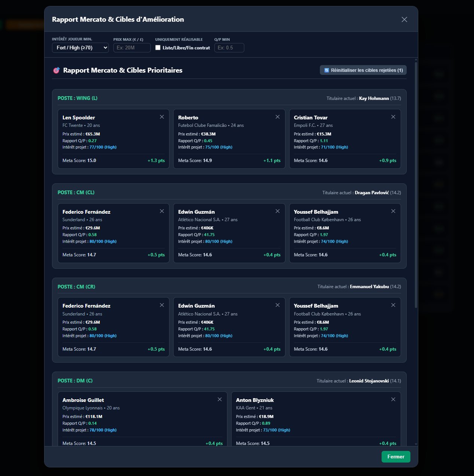
Task: Click the €65.3M estimated price
Action: click(93, 134)
